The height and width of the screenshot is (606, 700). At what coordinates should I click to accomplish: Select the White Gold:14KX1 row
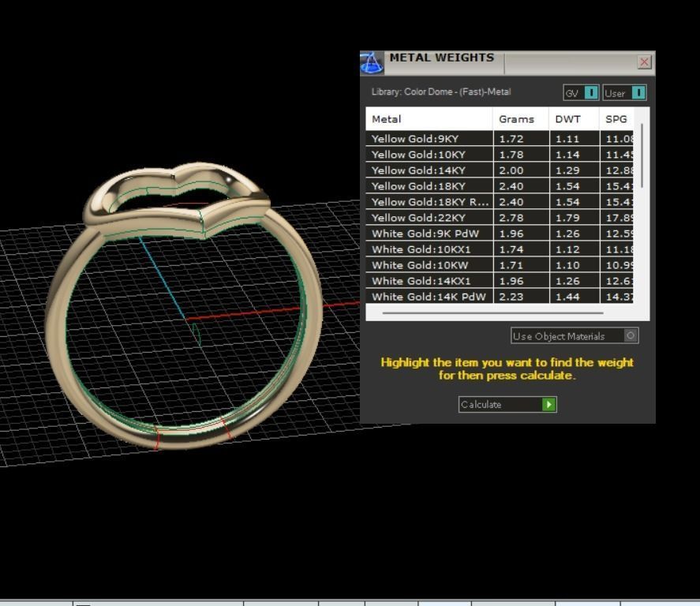coord(499,281)
